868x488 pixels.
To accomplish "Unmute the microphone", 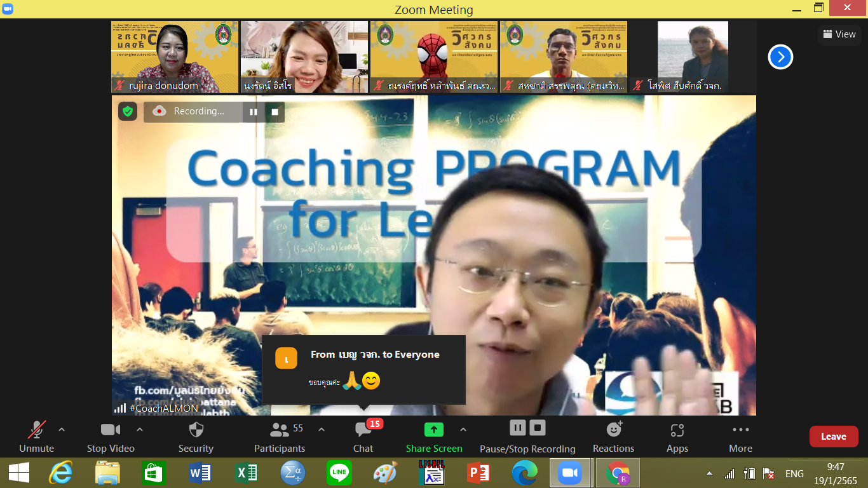I will [36, 437].
